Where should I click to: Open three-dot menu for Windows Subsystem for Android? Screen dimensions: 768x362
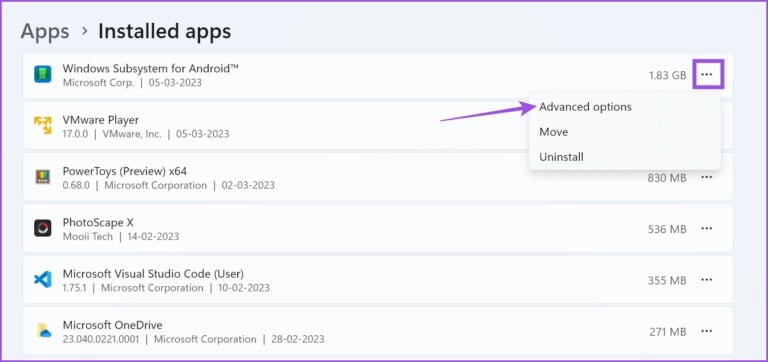706,74
